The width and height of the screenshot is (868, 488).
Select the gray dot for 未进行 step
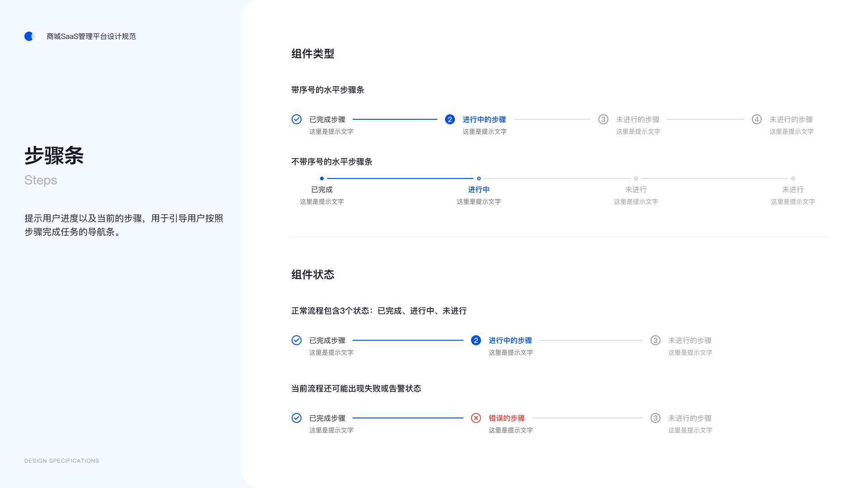(x=636, y=178)
